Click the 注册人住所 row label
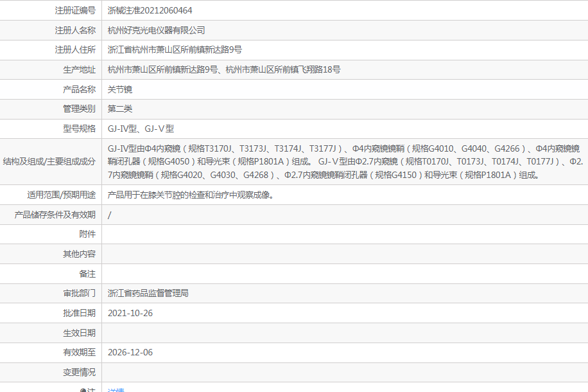The width and height of the screenshot is (588, 392). pos(75,50)
